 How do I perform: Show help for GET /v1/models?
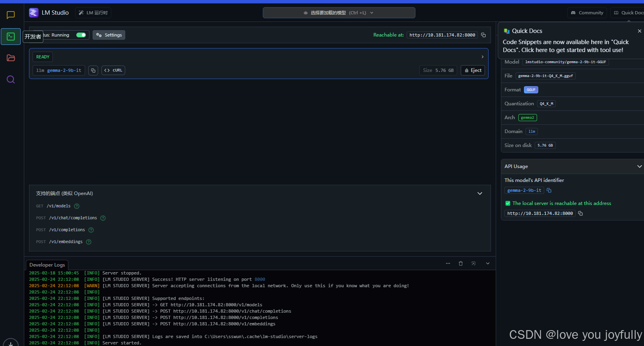[x=77, y=206]
